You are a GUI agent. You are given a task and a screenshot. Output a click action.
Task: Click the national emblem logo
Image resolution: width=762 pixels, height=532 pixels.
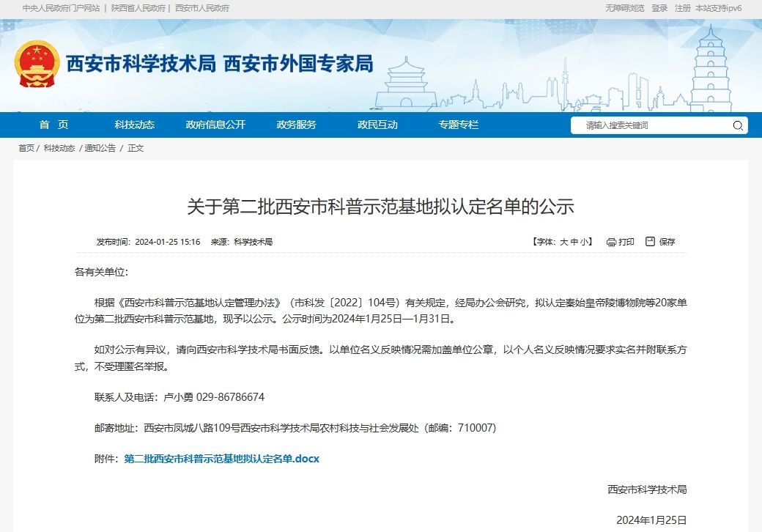point(37,64)
